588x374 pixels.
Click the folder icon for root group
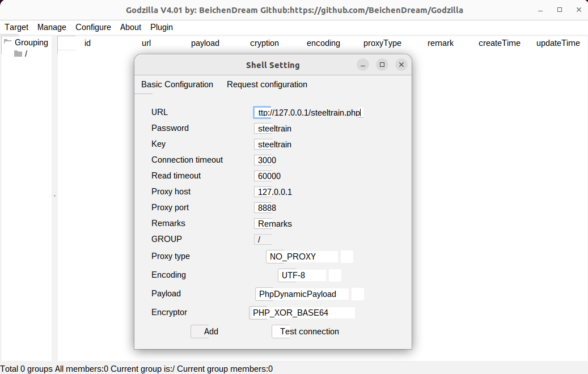(18, 54)
